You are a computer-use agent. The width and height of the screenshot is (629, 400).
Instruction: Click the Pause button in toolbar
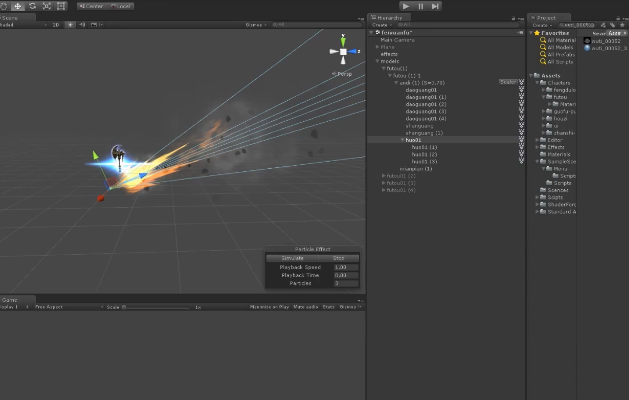(420, 6)
